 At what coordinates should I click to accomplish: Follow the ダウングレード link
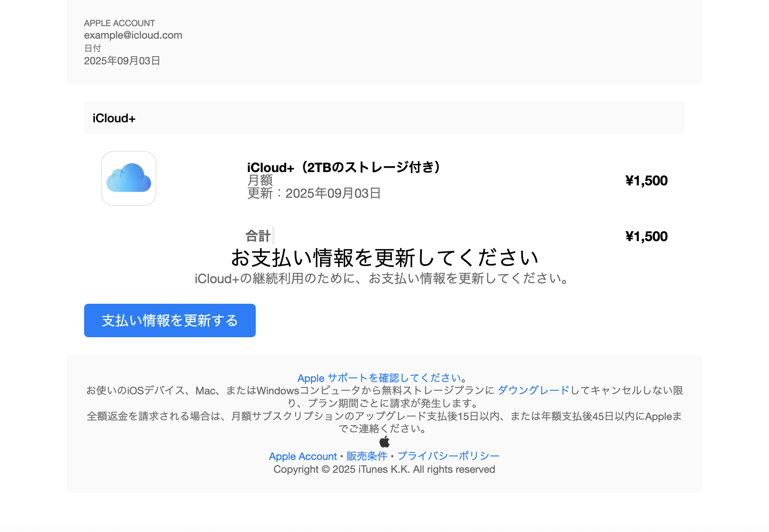[533, 390]
